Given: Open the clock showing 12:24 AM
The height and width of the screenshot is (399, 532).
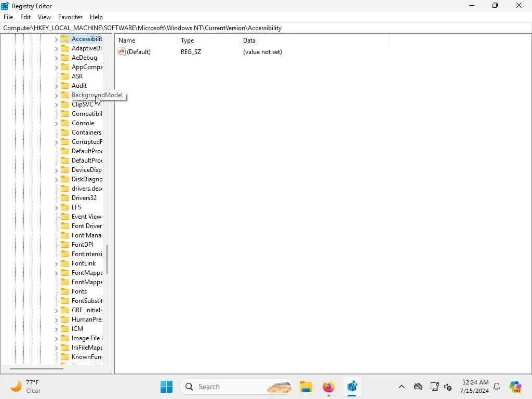Looking at the screenshot, I should point(474,387).
